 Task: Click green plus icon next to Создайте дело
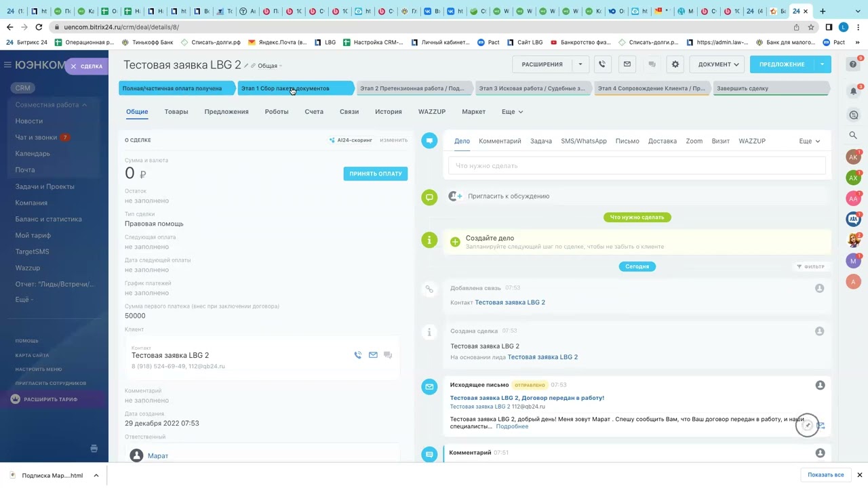[x=455, y=242]
